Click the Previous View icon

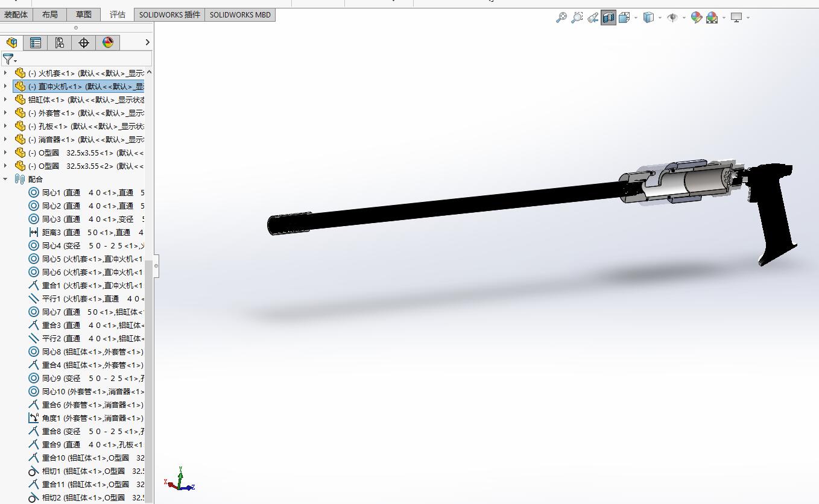click(593, 18)
